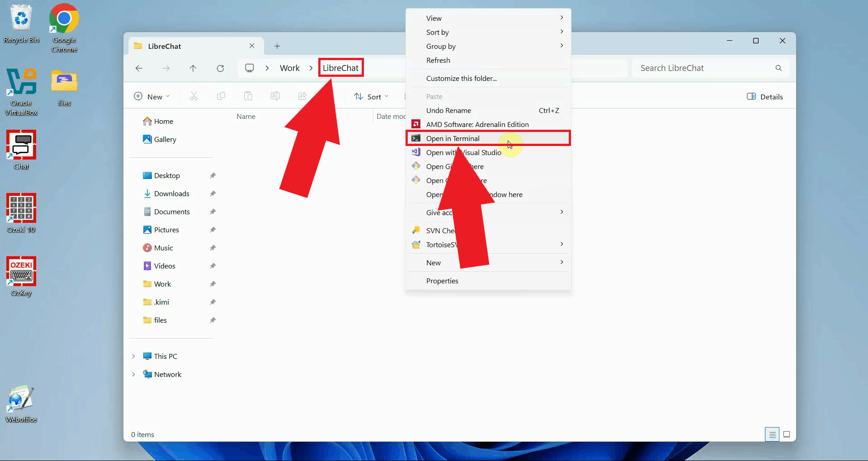The height and width of the screenshot is (461, 868).
Task: Open the New dropdown in the toolbar
Action: click(152, 97)
